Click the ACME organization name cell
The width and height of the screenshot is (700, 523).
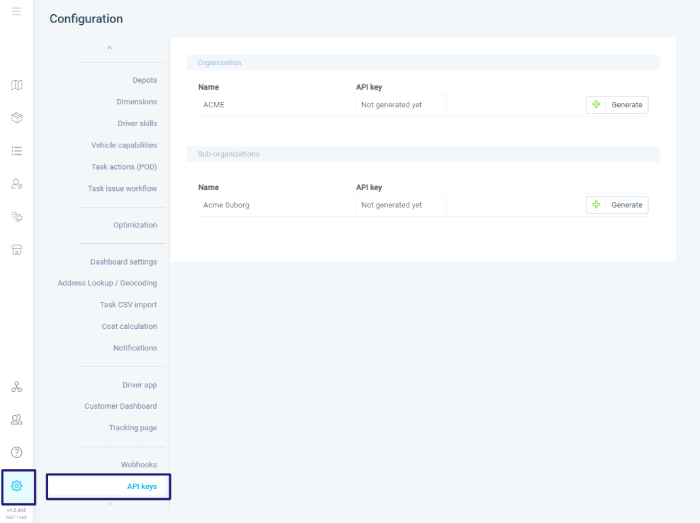coord(276,105)
